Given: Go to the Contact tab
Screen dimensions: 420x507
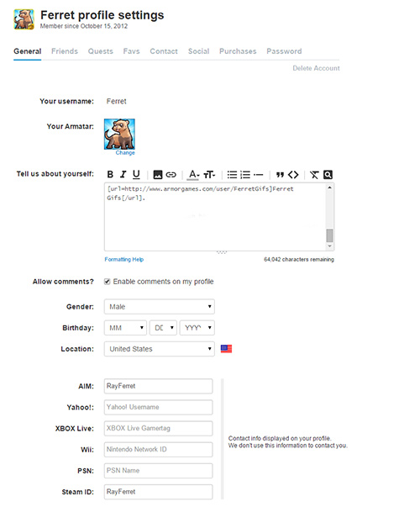Looking at the screenshot, I should [x=164, y=51].
